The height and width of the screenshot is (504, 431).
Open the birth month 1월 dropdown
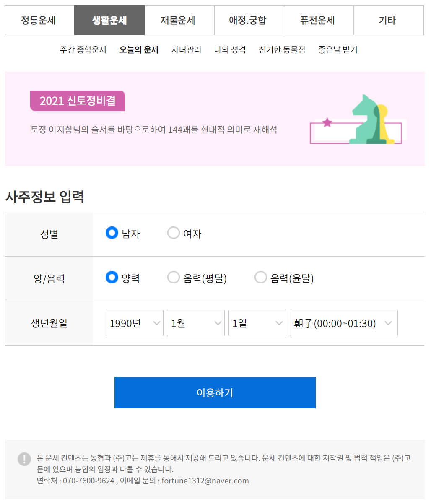coord(195,323)
